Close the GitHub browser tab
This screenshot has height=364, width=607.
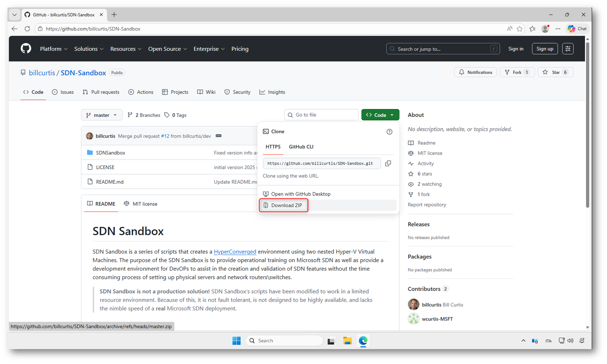pyautogui.click(x=101, y=15)
